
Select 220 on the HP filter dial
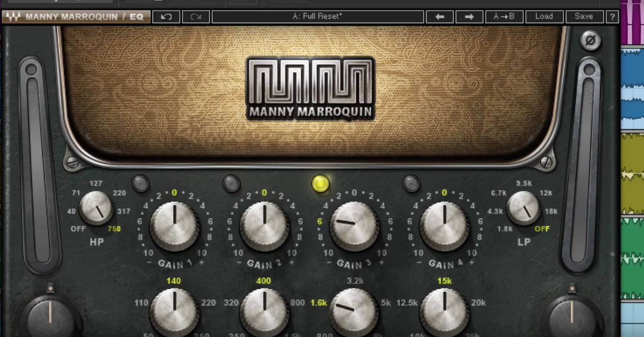119,193
